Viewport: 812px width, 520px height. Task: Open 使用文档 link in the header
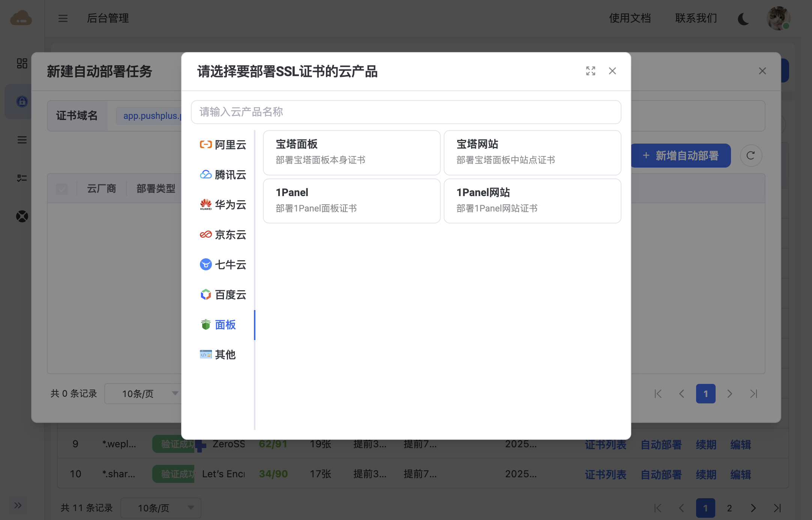click(x=630, y=18)
